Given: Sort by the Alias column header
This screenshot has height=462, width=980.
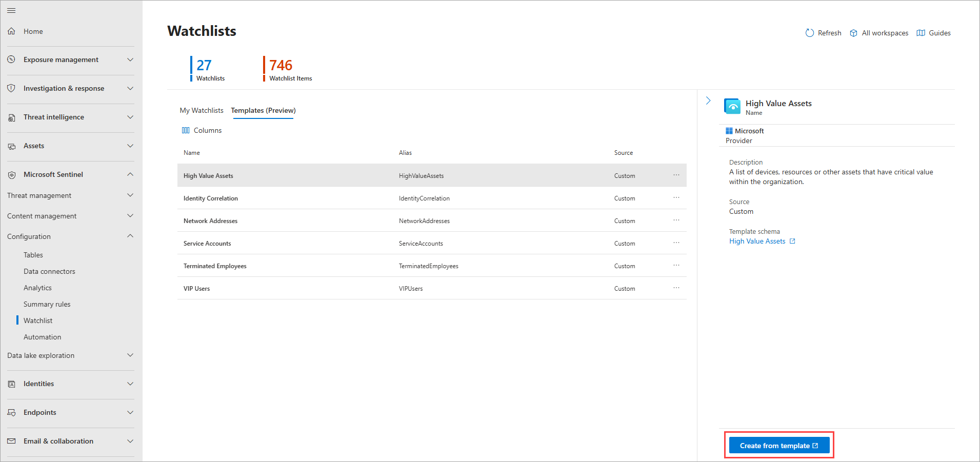Looking at the screenshot, I should pyautogui.click(x=405, y=153).
